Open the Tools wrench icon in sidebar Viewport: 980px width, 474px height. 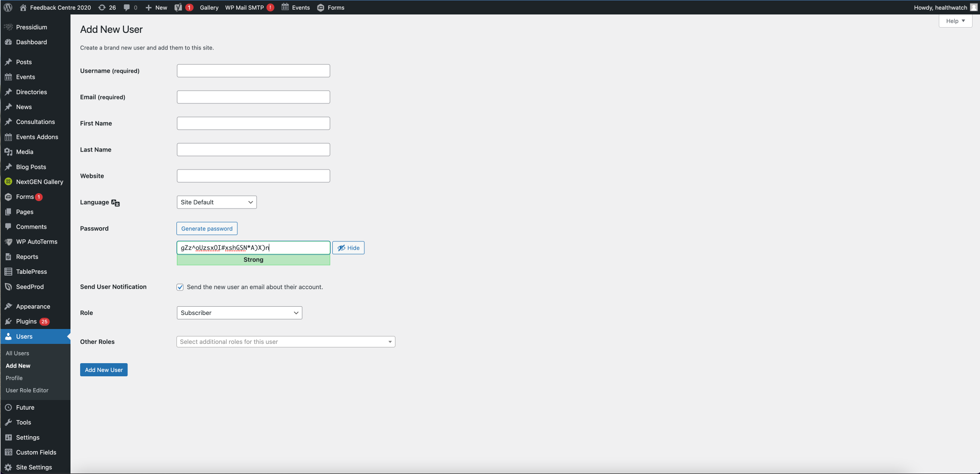(8, 422)
